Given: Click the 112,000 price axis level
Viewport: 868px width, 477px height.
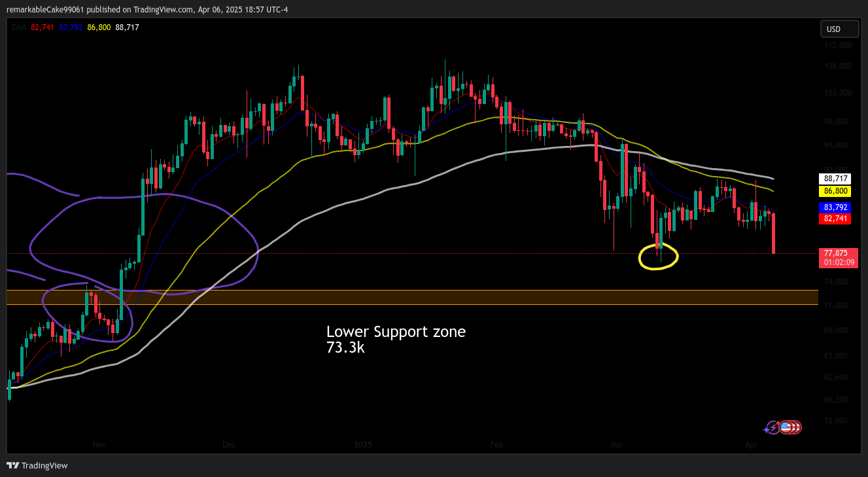Looking at the screenshot, I should pyautogui.click(x=837, y=45).
